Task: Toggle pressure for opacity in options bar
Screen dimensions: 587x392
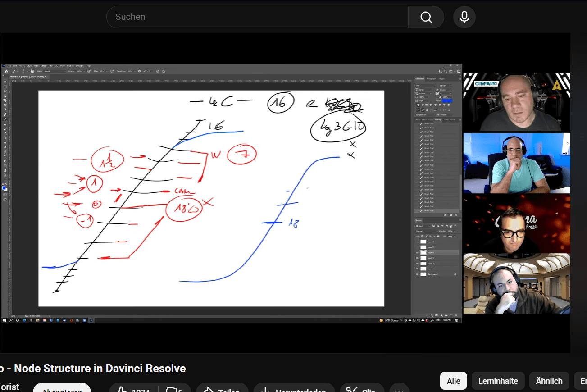Action: coord(89,71)
